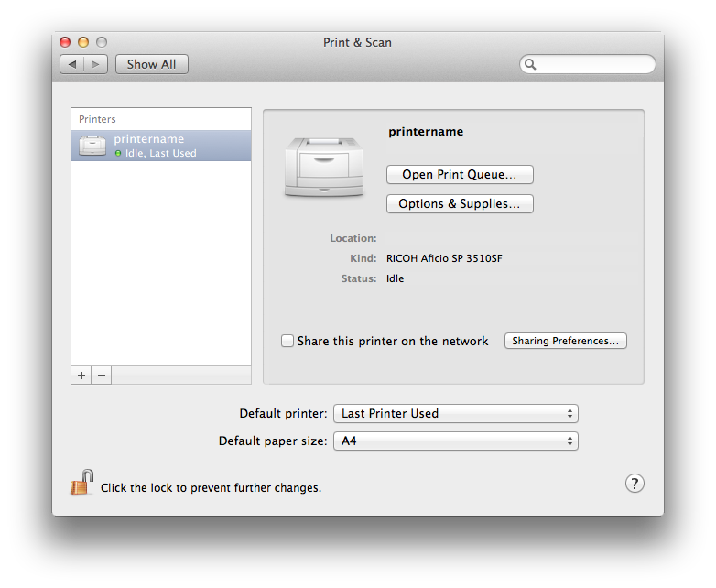Viewport: 716px width, 588px height.
Task: Click the Kind: label
Action: [x=363, y=258]
